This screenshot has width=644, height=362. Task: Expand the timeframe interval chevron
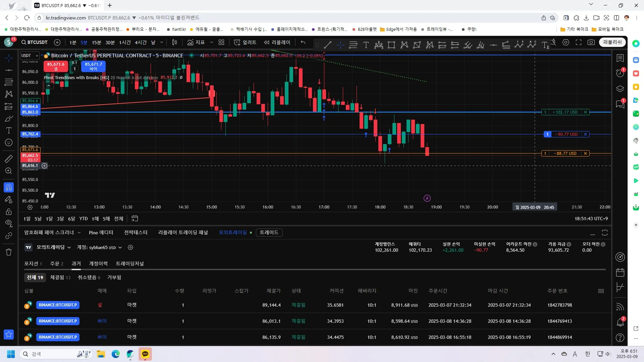pos(162,42)
